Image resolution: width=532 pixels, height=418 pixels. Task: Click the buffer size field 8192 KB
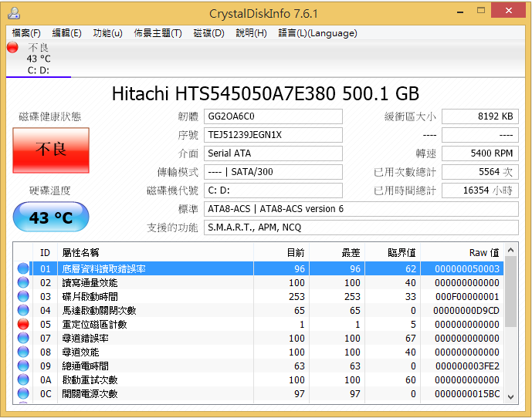[480, 116]
